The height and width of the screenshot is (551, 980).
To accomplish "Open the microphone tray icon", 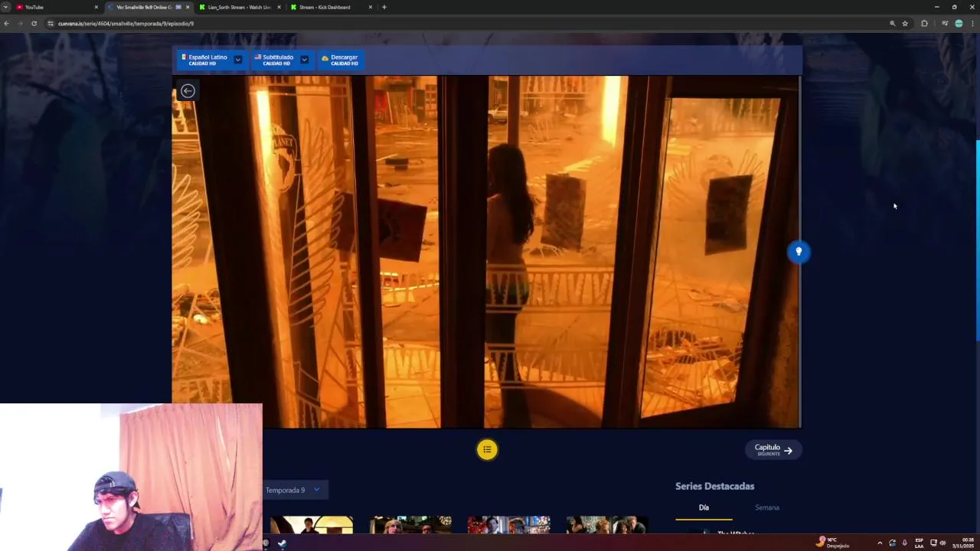I will pyautogui.click(x=904, y=543).
